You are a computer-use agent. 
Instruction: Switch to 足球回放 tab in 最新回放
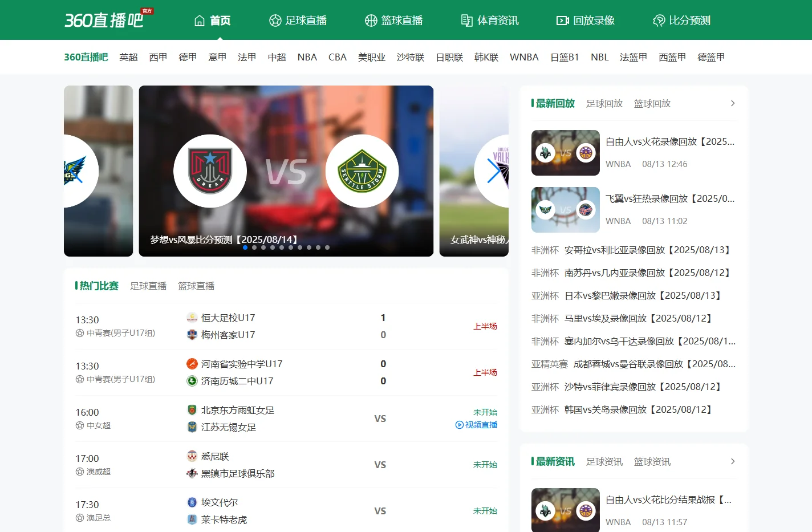point(604,103)
